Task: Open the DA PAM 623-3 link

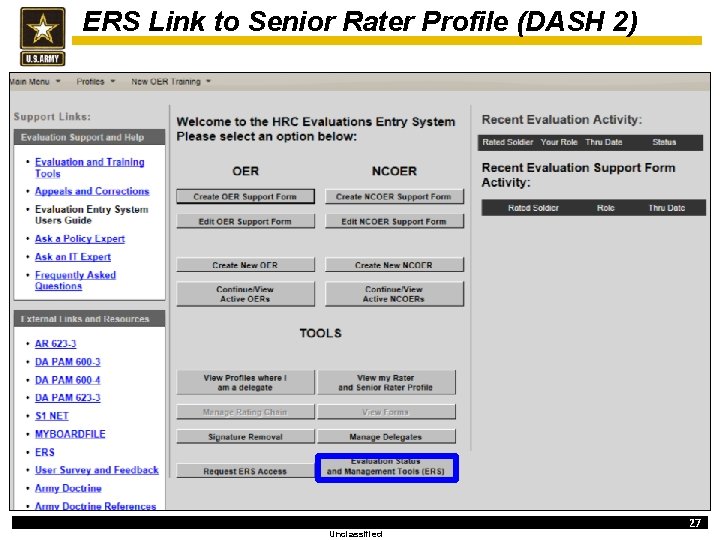Action: point(68,398)
